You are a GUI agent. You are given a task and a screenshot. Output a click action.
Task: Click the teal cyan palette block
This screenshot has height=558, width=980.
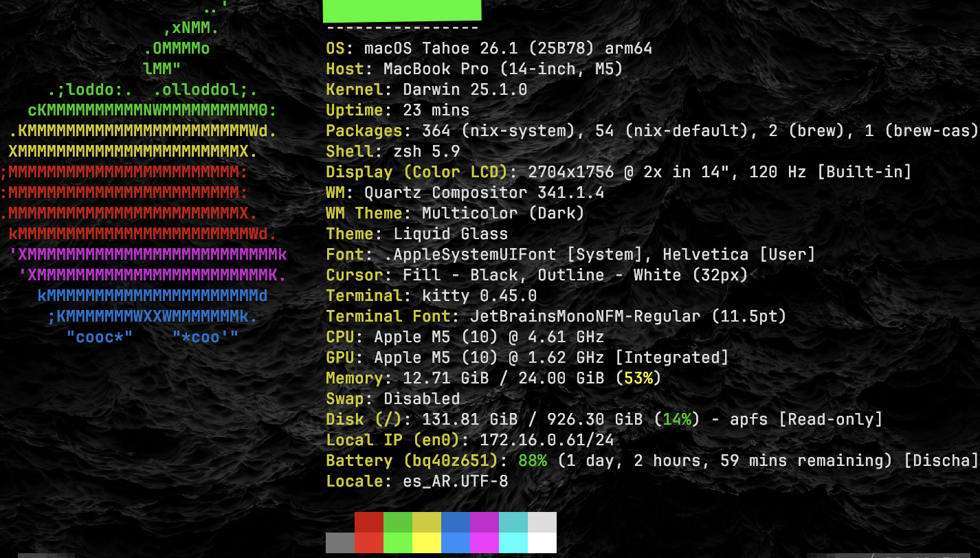point(513,522)
